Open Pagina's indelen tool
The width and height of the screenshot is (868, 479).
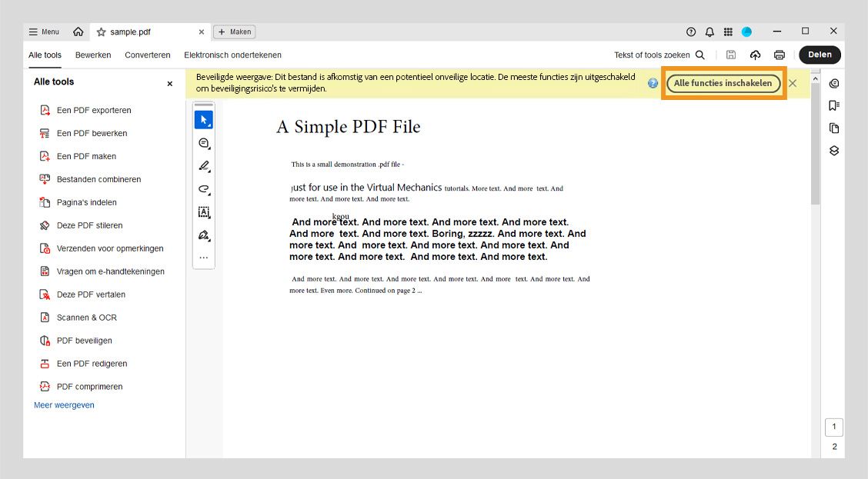click(x=78, y=202)
